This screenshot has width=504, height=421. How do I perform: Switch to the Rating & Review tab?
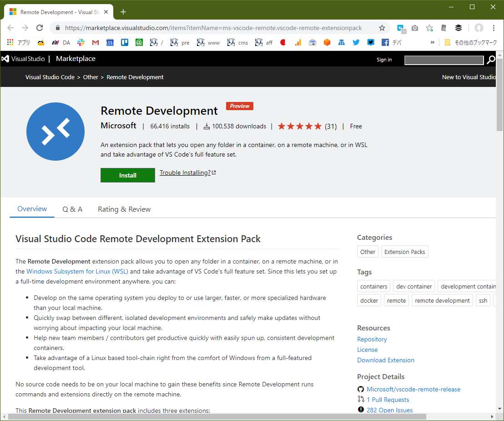click(124, 209)
